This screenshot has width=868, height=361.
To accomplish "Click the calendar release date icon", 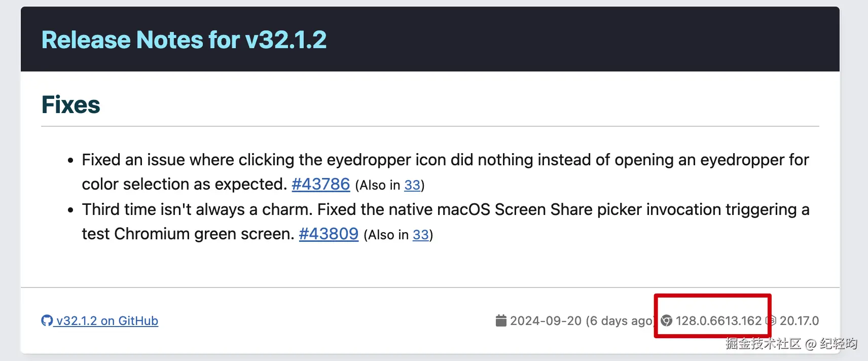I will tap(501, 321).
